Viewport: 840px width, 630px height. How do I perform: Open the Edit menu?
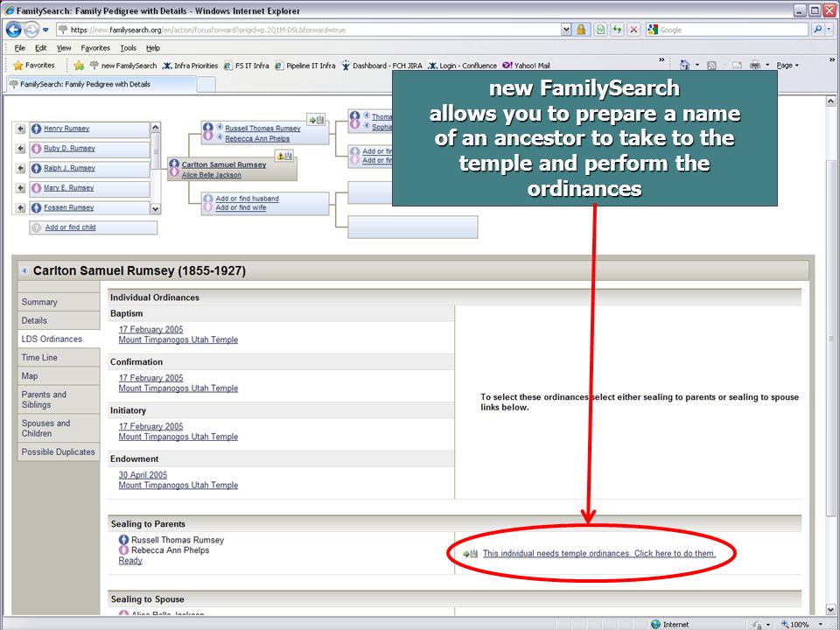pos(41,47)
